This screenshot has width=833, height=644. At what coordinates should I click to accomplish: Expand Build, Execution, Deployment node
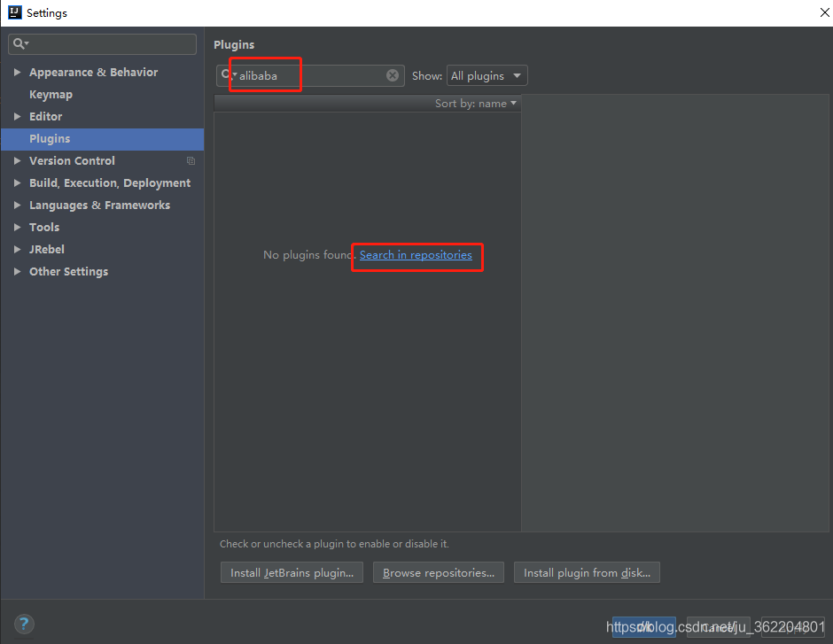17,183
